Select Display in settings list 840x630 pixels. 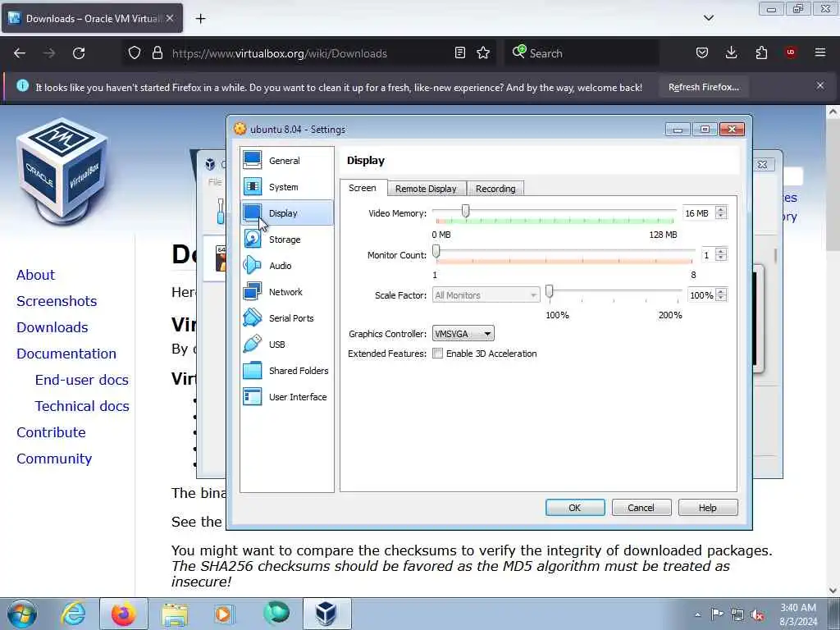(287, 213)
